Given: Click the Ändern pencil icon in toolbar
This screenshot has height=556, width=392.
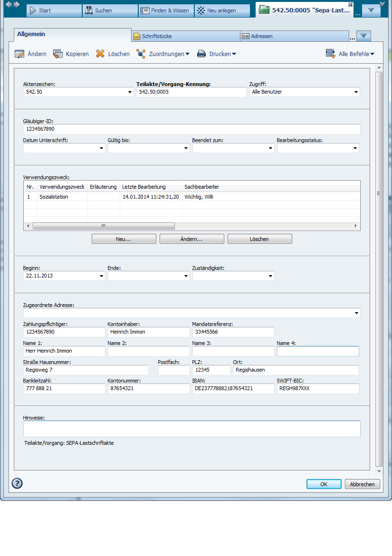Looking at the screenshot, I should click(x=19, y=54).
